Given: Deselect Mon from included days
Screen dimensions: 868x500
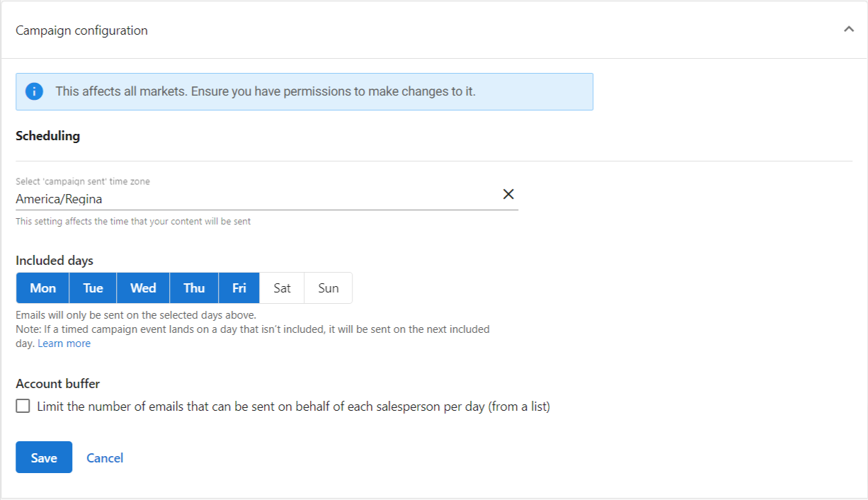Looking at the screenshot, I should [x=42, y=288].
